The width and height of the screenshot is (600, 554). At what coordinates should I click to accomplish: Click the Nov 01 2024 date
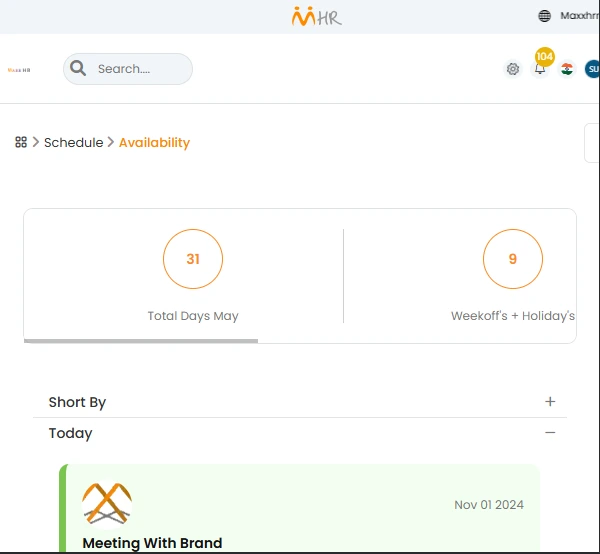(489, 505)
